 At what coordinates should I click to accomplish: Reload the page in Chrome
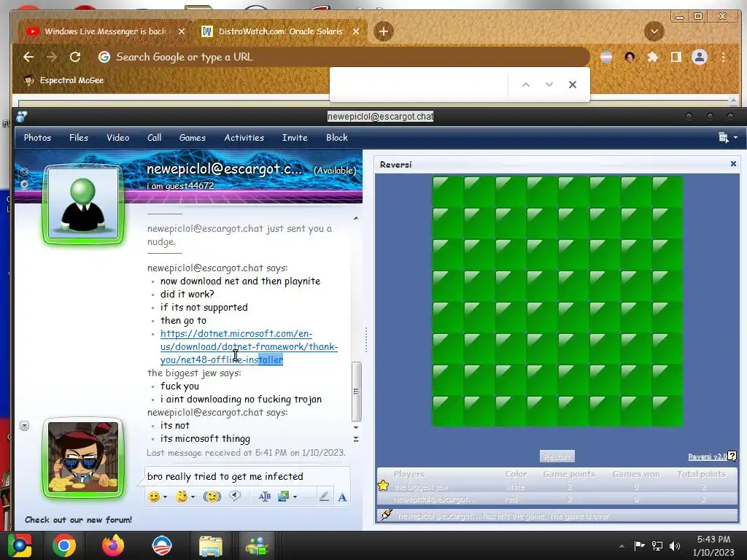click(x=75, y=57)
